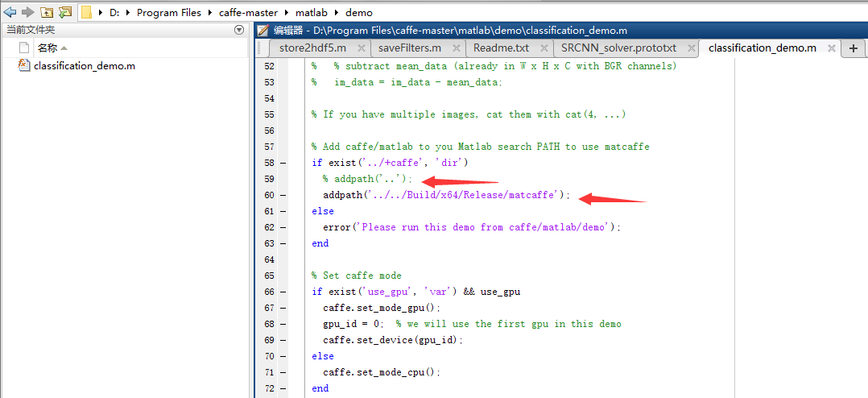Click the commented line "% addpath('..');"
Image resolution: width=868 pixels, height=398 pixels.
tap(367, 179)
